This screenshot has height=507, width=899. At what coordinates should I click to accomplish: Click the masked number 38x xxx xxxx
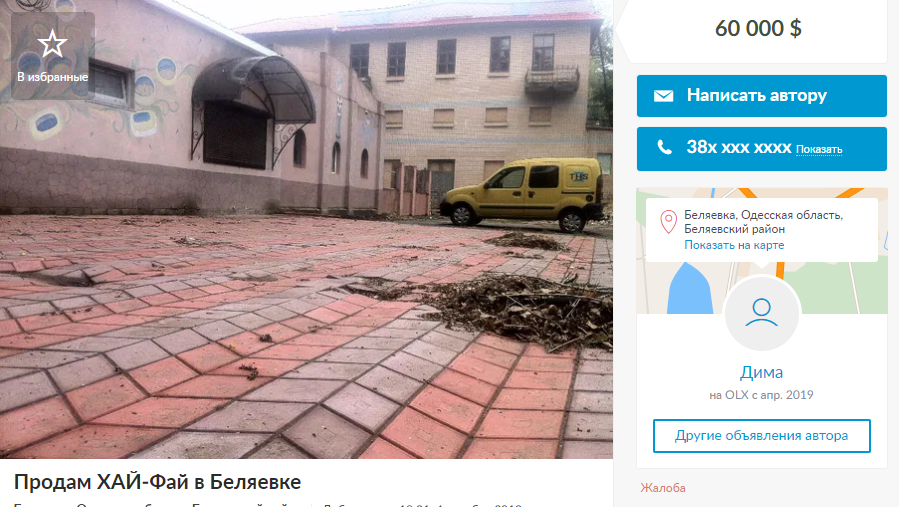tap(738, 148)
